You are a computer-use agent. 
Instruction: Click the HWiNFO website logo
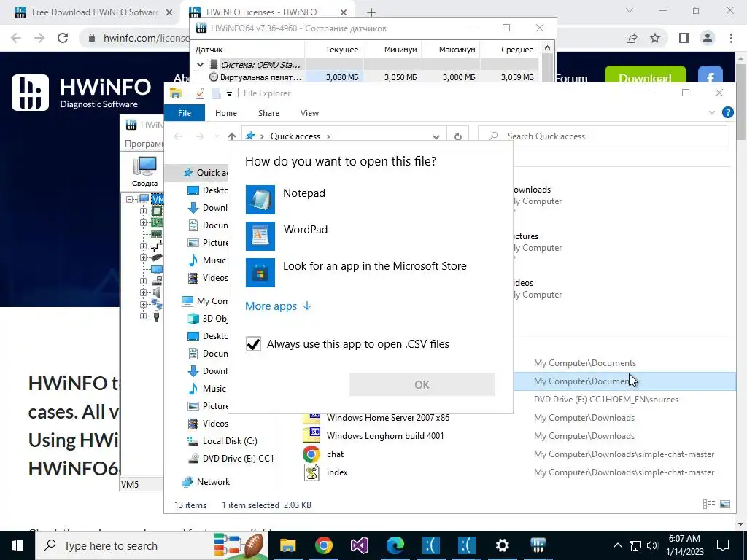81,93
